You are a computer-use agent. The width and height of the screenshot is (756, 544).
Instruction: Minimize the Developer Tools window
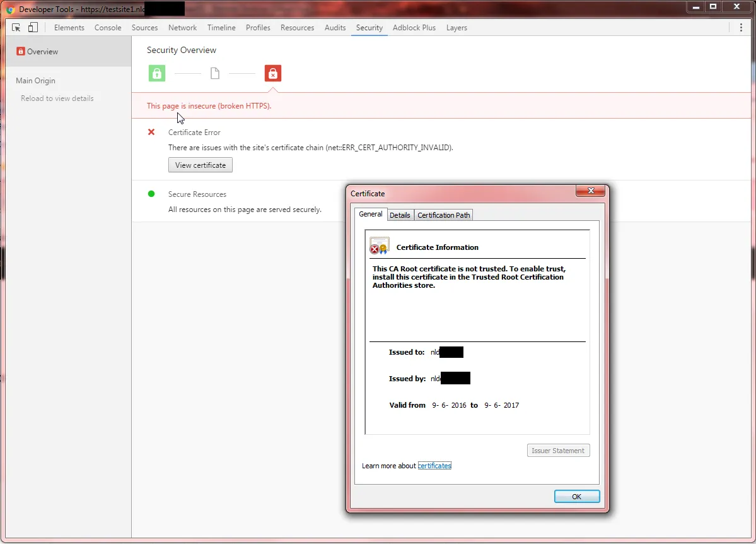(695, 7)
